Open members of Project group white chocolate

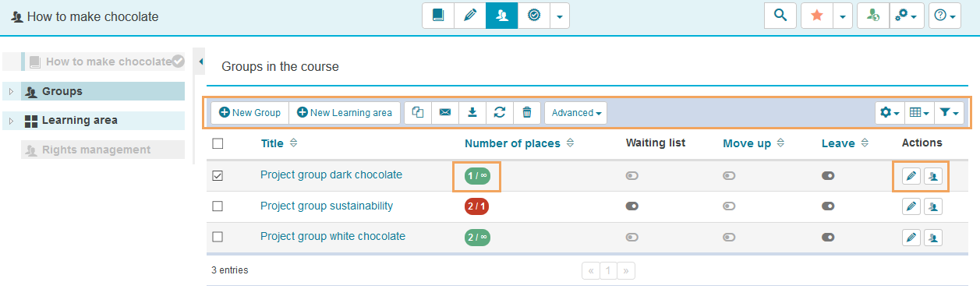pyautogui.click(x=933, y=237)
